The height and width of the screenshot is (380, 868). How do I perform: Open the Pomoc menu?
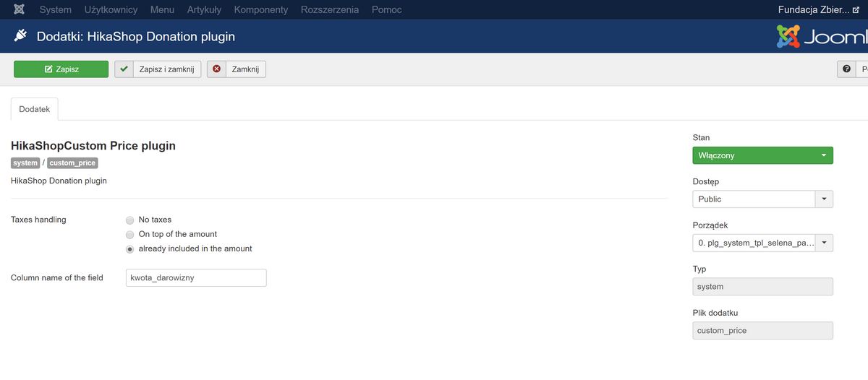pyautogui.click(x=386, y=10)
